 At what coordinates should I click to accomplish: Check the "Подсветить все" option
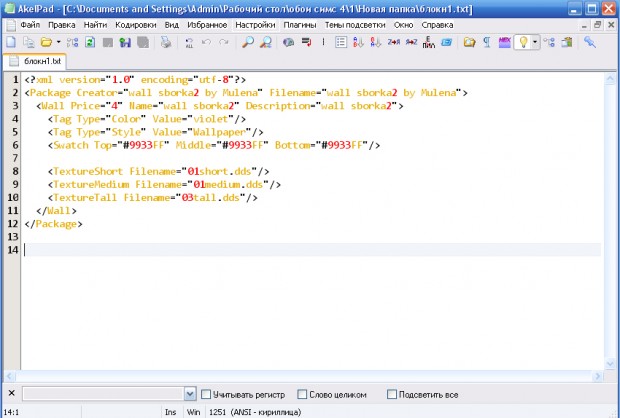click(392, 394)
